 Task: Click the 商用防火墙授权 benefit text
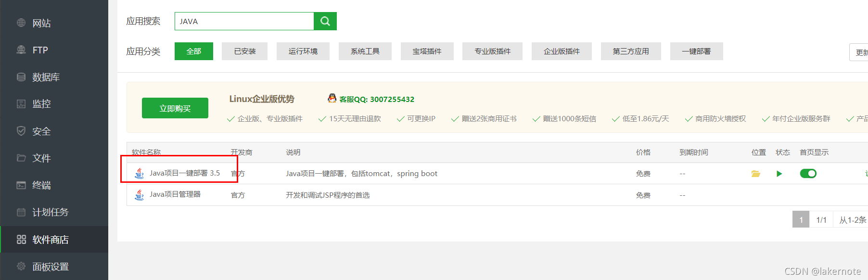(x=721, y=118)
